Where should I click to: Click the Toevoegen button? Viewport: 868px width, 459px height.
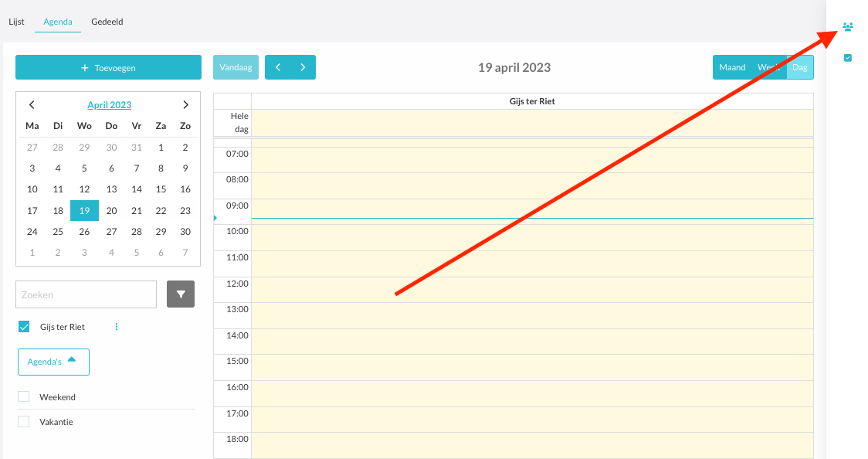(x=108, y=67)
